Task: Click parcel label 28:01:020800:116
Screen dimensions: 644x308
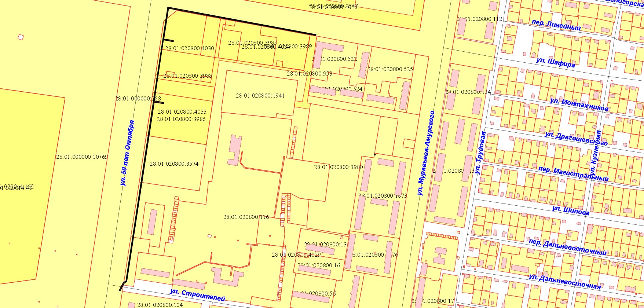Action: 246,217
